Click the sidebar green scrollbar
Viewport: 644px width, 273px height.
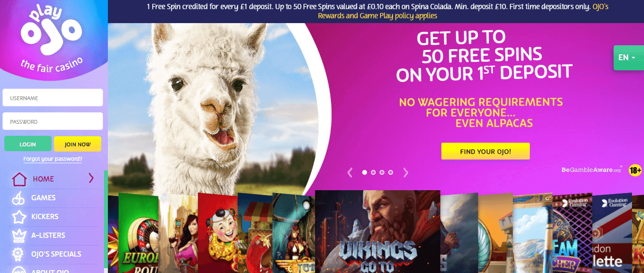tap(105, 217)
